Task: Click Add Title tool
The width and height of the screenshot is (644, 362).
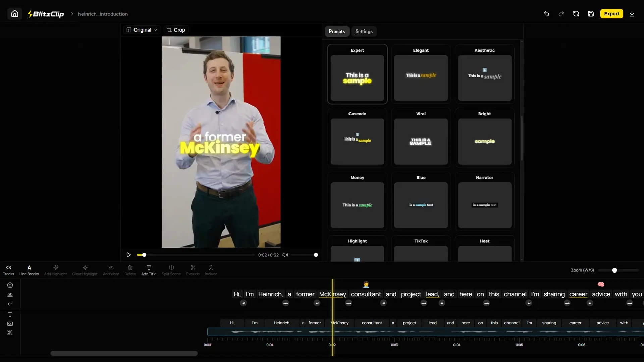Action: (149, 270)
